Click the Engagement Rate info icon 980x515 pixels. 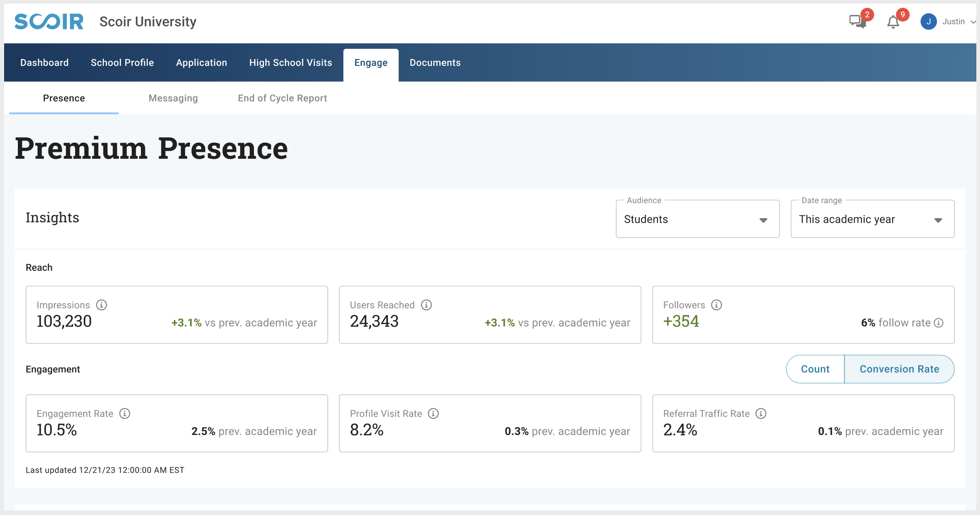(x=125, y=413)
